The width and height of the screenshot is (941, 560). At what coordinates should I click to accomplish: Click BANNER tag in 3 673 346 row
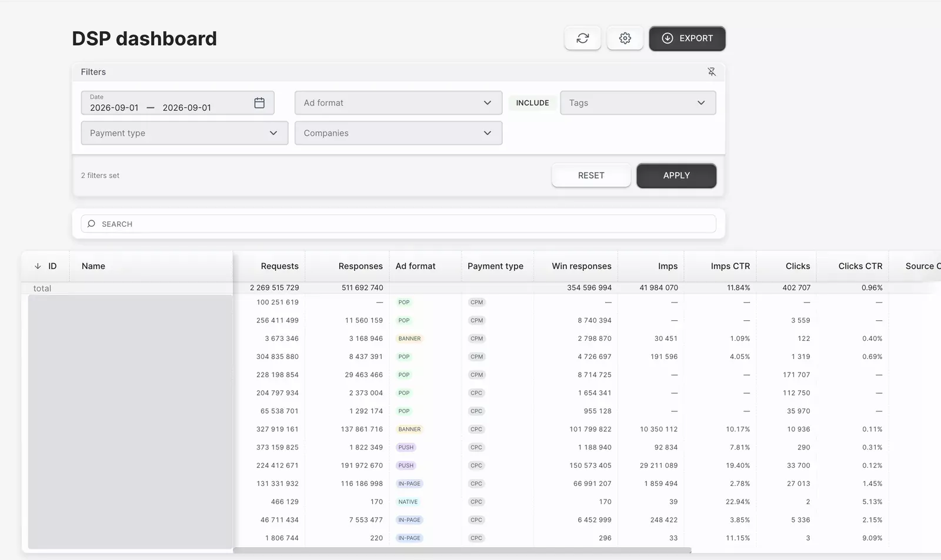[409, 338]
